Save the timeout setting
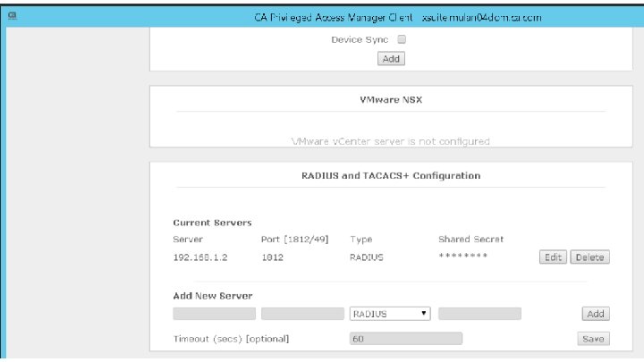The image size is (644, 362). (x=593, y=339)
